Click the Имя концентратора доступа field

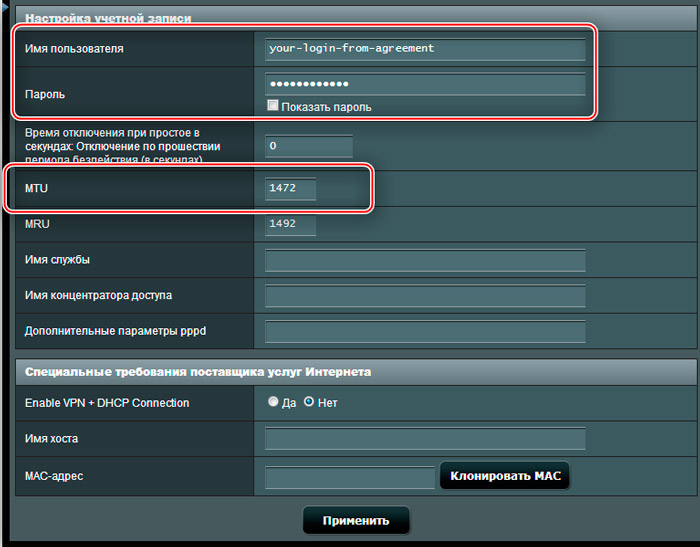425,296
